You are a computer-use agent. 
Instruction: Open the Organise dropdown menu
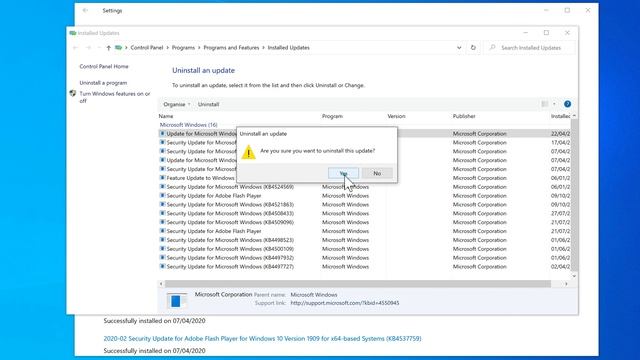click(x=176, y=104)
